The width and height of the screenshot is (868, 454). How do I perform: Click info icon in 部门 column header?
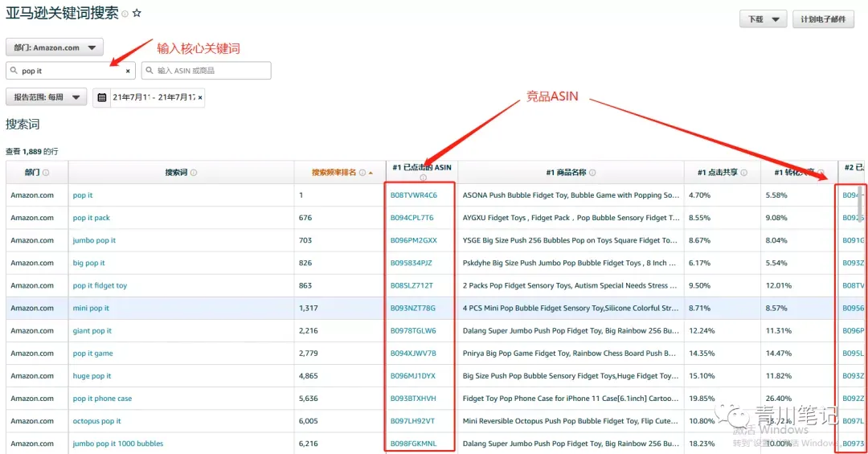[46, 173]
